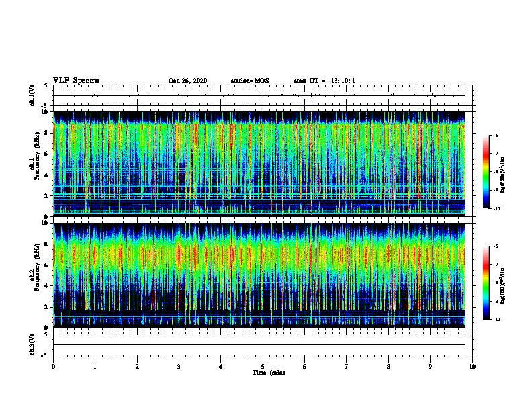Click the "6" kHz tick on ch.1 frequency axis
Screen dimensions: 532x411
[x=47, y=154]
